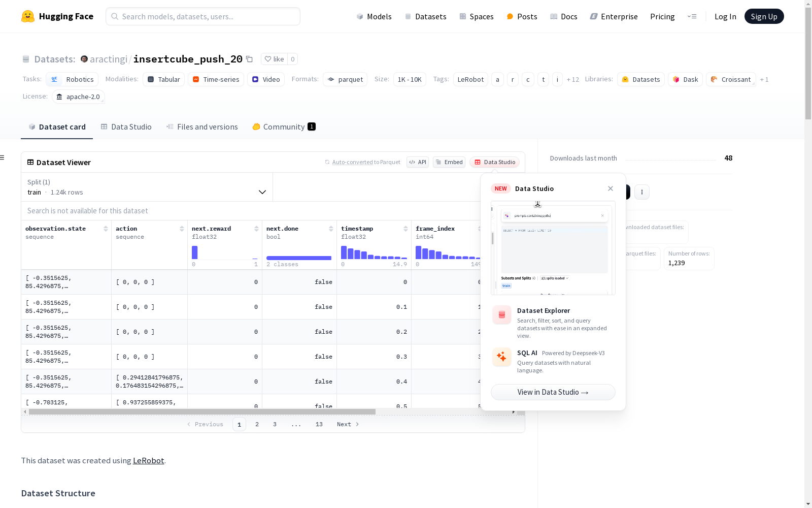Toggle the left sidebar table-of-contents icon
Screen dimensions: 812x508
3,157
